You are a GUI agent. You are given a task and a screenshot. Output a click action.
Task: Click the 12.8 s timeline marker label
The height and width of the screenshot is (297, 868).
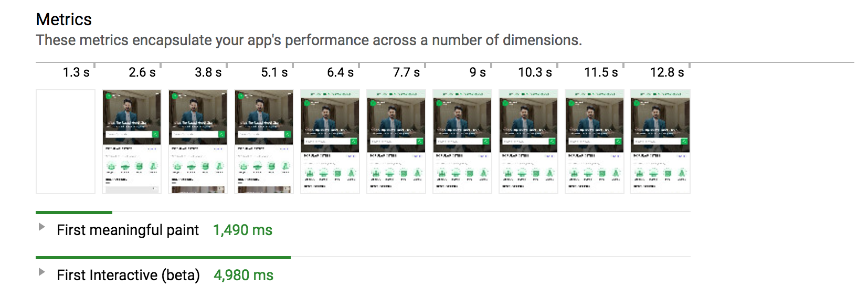667,72
